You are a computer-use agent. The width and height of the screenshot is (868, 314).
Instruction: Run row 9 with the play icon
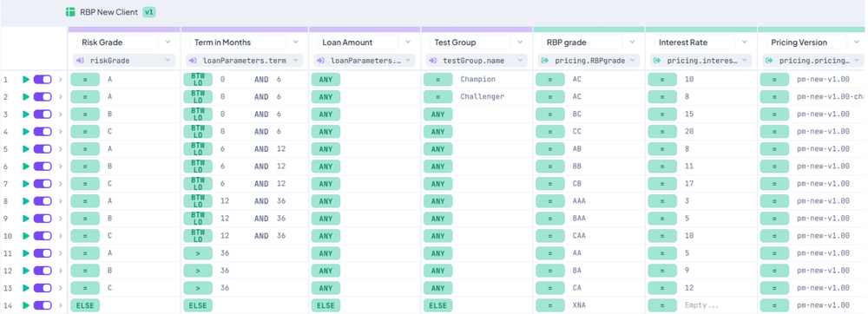click(26, 219)
